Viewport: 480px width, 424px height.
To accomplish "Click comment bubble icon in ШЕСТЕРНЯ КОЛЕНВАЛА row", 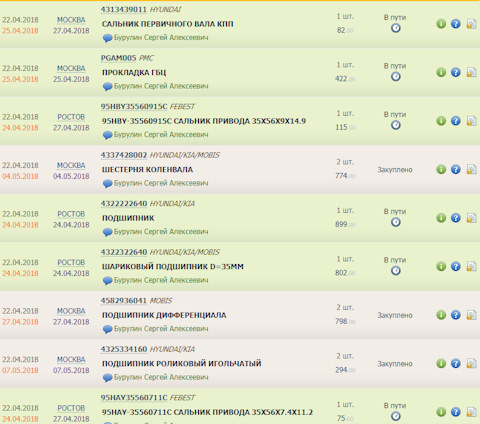I will point(107,184).
